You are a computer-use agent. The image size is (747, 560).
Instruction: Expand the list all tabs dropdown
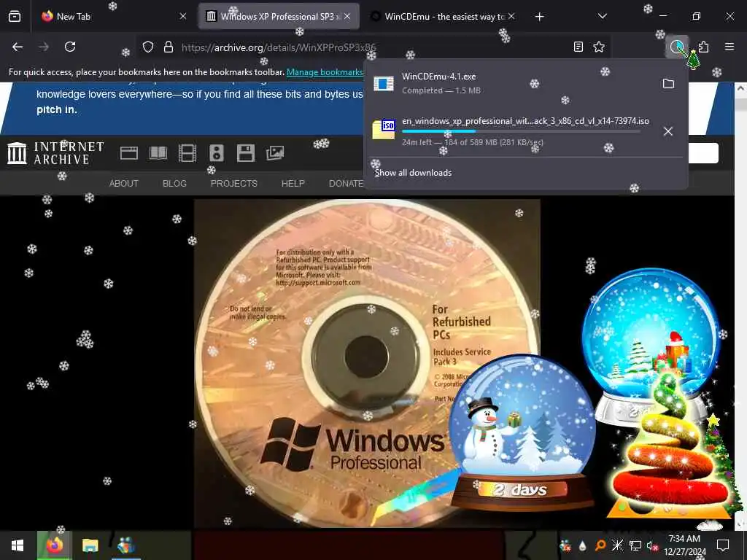coord(602,17)
